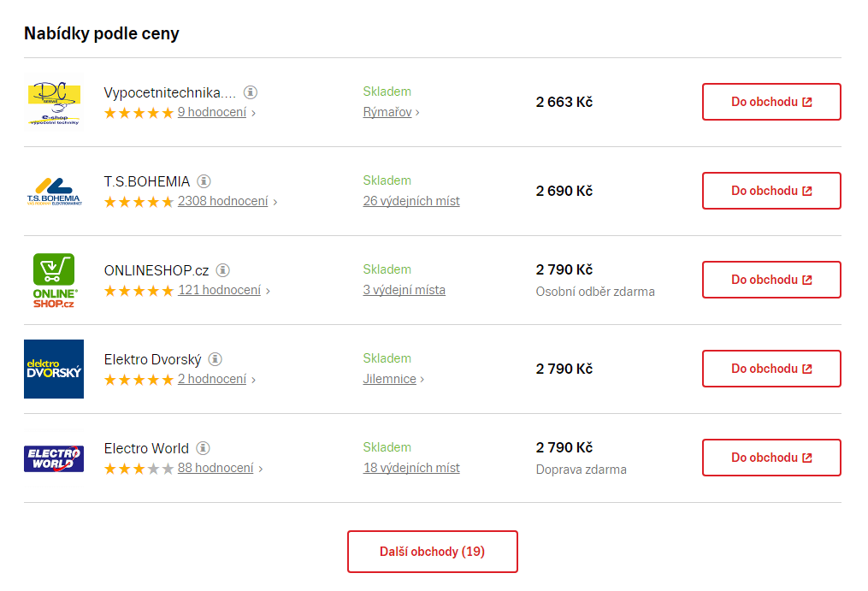Open T.S.BOHEMIA shop logo
868x591 pixels.
click(x=54, y=192)
